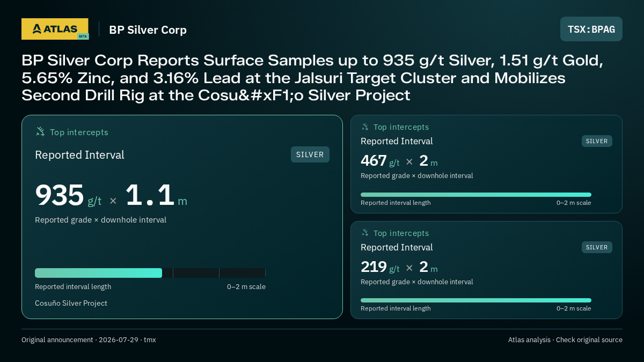This screenshot has height=362, width=644.
Task: Click the SILVER tag on the 935 g/t card
Action: (x=310, y=154)
